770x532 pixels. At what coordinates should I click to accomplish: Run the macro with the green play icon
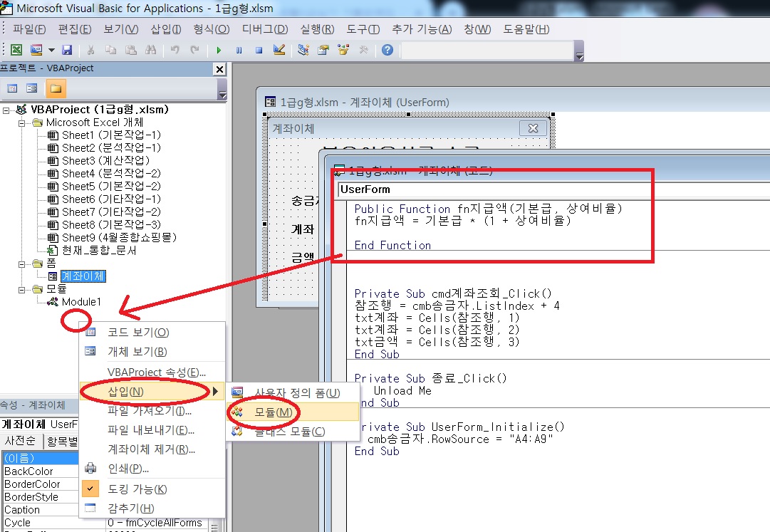pos(219,50)
